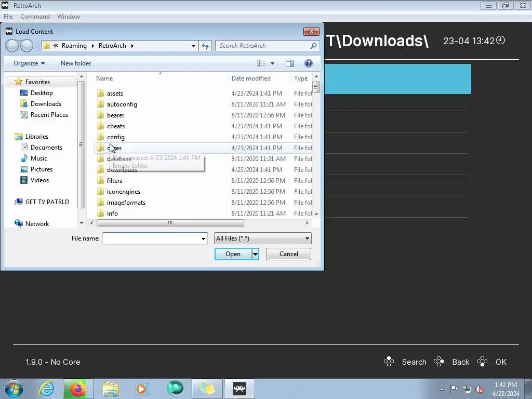Open the File name dropdown arrow

click(x=203, y=238)
